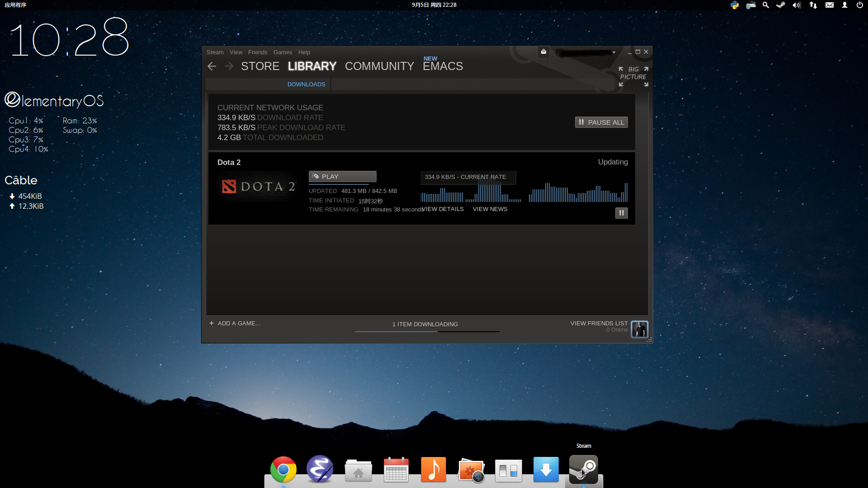Open the COMMUNITY section

pyautogui.click(x=379, y=66)
